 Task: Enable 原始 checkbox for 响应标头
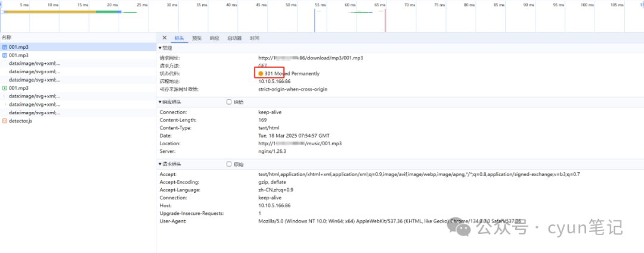click(229, 102)
